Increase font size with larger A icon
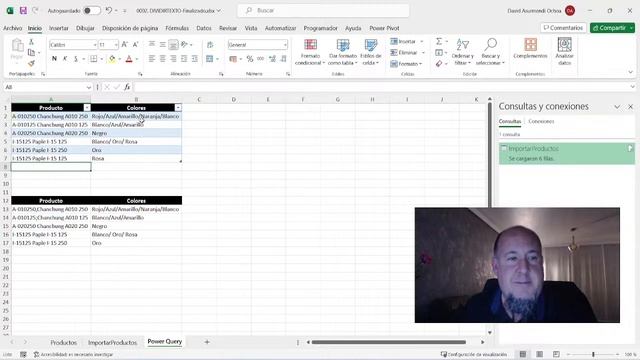The width and height of the screenshot is (640, 360). 125,44
